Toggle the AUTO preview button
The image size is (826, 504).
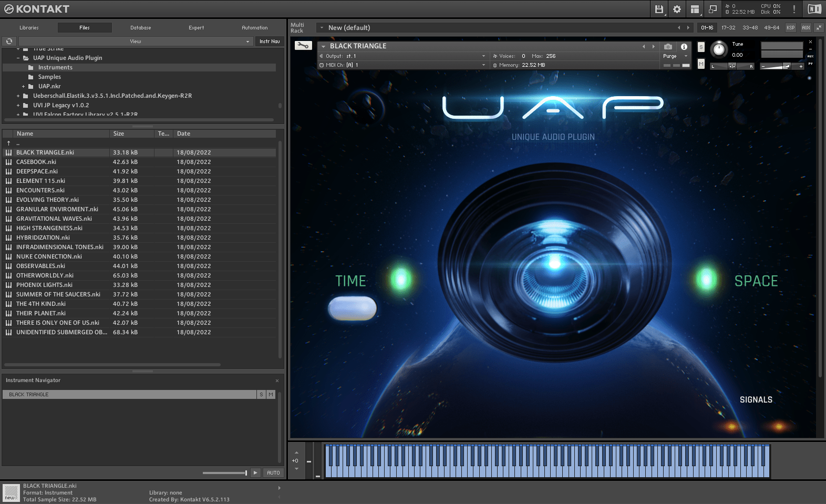[273, 472]
